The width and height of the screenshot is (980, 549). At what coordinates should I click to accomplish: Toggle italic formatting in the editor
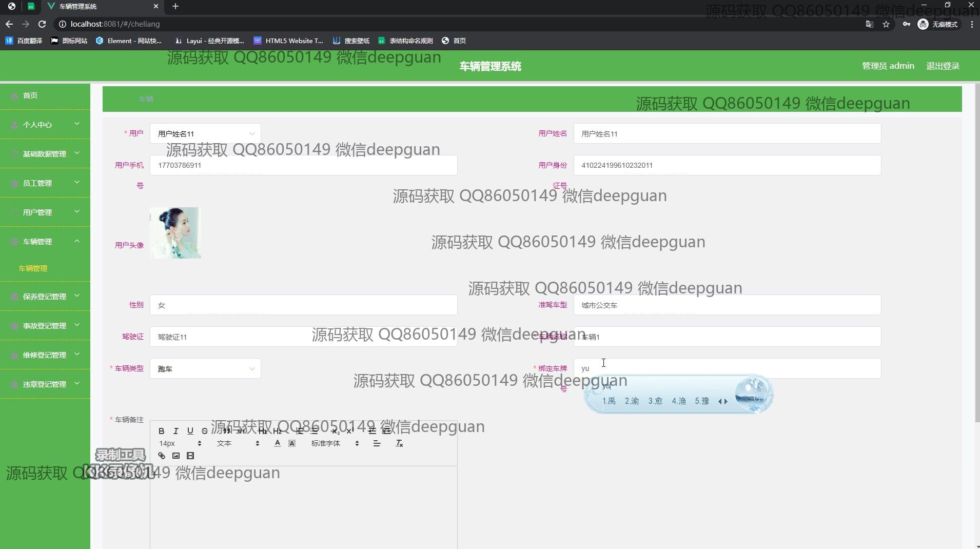(175, 431)
